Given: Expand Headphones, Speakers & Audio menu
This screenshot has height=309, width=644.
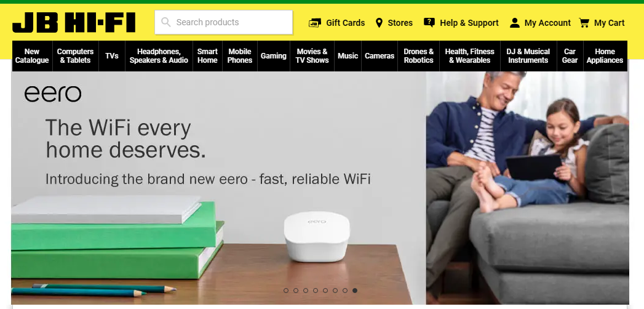Looking at the screenshot, I should point(159,56).
